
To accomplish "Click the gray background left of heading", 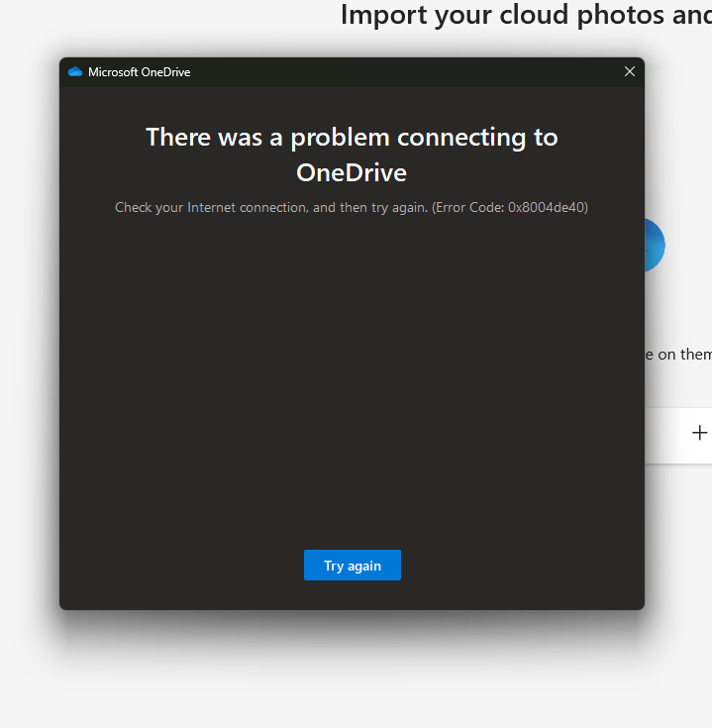I will tap(149, 20).
